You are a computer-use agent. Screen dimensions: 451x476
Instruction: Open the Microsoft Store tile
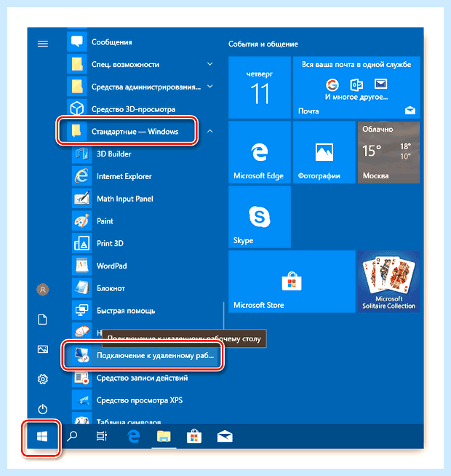tap(292, 282)
